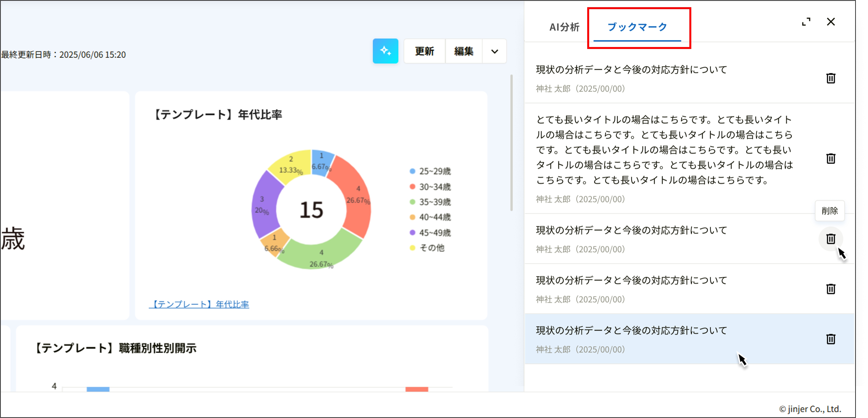Delete the long-titled bookmark via its trash icon
This screenshot has width=868, height=418.
click(x=830, y=158)
